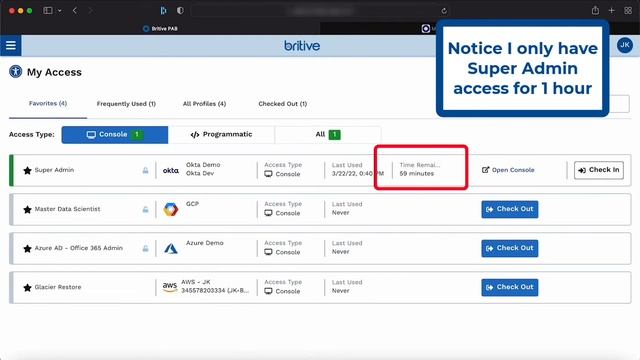The width and height of the screenshot is (640, 360).
Task: Check Out Azure AD - Office 365 Admin
Action: 509,248
